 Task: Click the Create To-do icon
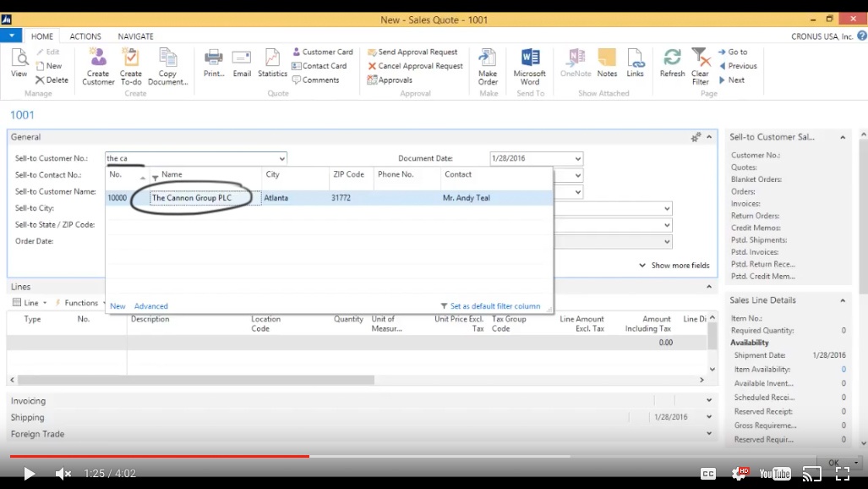(131, 67)
